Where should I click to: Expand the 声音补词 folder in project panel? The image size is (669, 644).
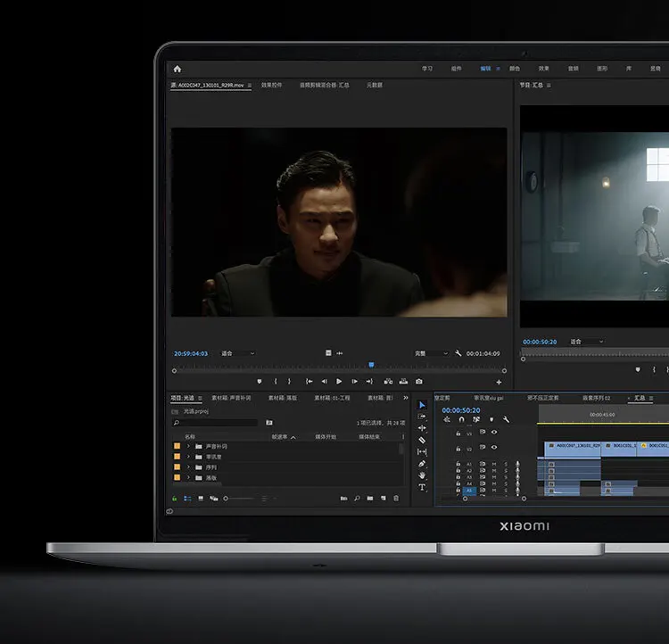coord(188,446)
